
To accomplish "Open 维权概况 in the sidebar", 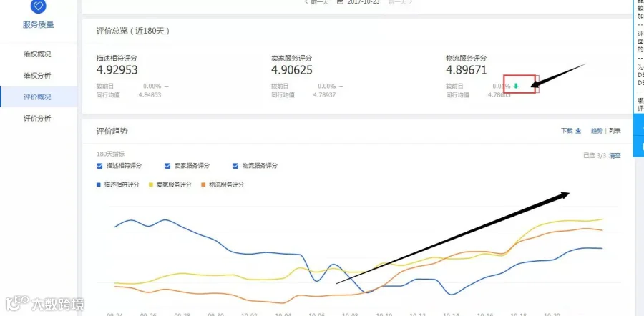I will tap(39, 54).
